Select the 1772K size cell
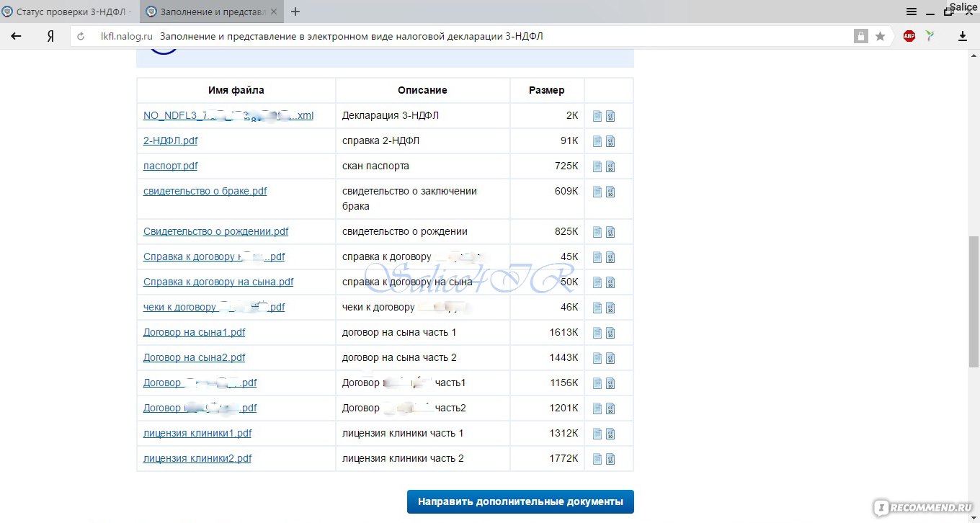The image size is (980, 523). [x=548, y=458]
